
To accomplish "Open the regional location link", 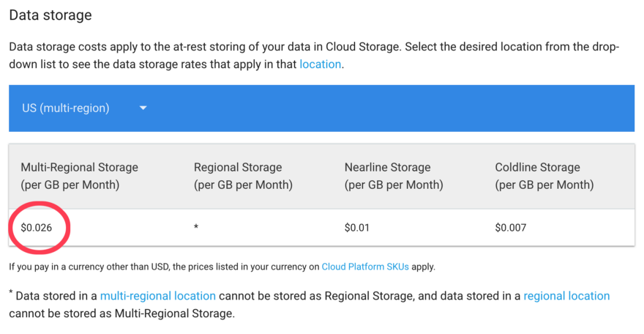I will click(x=566, y=296).
